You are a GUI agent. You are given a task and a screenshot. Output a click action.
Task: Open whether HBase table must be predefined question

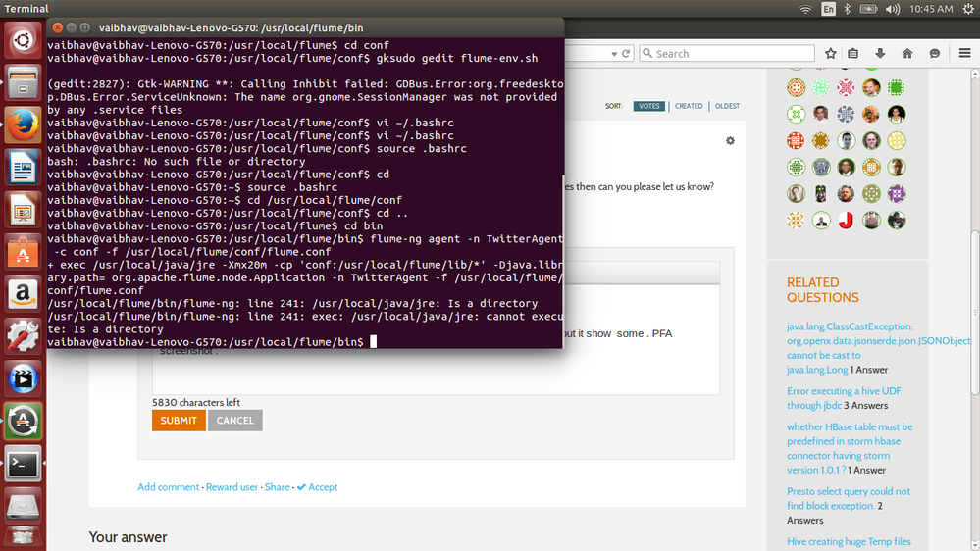(850, 448)
